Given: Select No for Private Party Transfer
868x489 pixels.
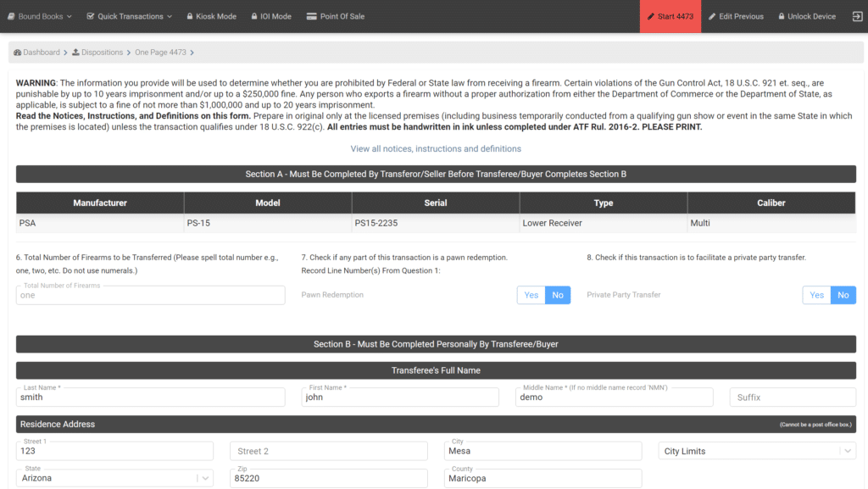Looking at the screenshot, I should [843, 294].
